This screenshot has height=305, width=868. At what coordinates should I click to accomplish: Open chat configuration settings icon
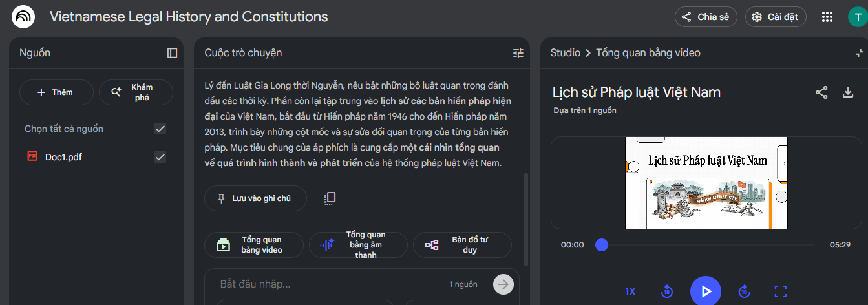pos(518,53)
